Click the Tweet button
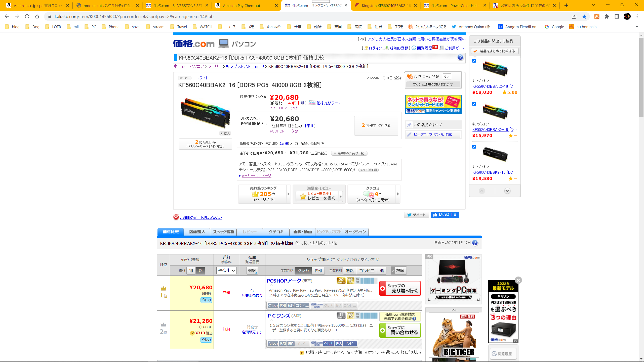The width and height of the screenshot is (644, 362). [416, 215]
